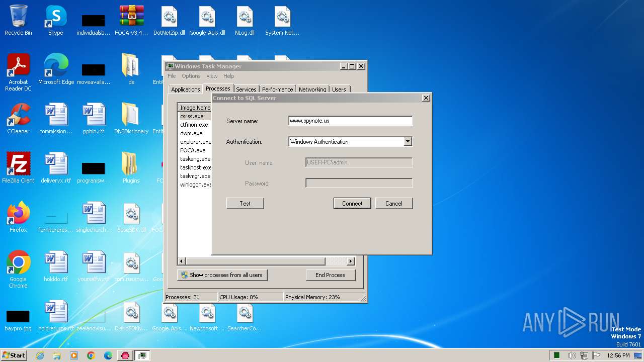644x362 pixels.
Task: Open the 'de' folder on desktop
Action: point(131,69)
